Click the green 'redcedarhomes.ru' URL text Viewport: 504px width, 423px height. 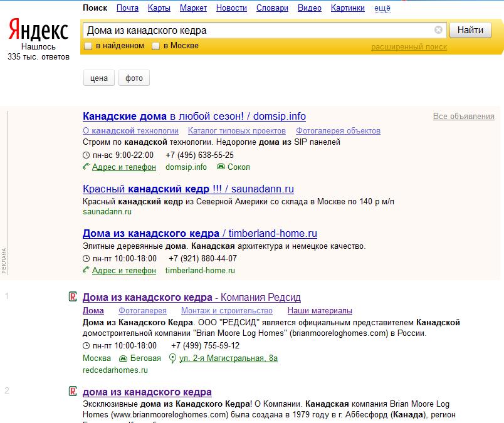point(115,370)
